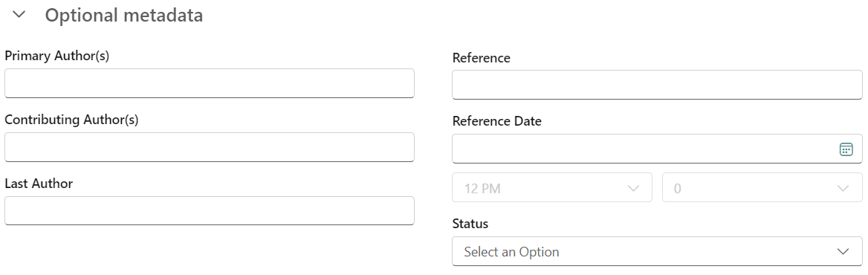Screen dimensions: 868x275
Task: Open the Reference Date calendar picker icon
Action: click(x=845, y=149)
